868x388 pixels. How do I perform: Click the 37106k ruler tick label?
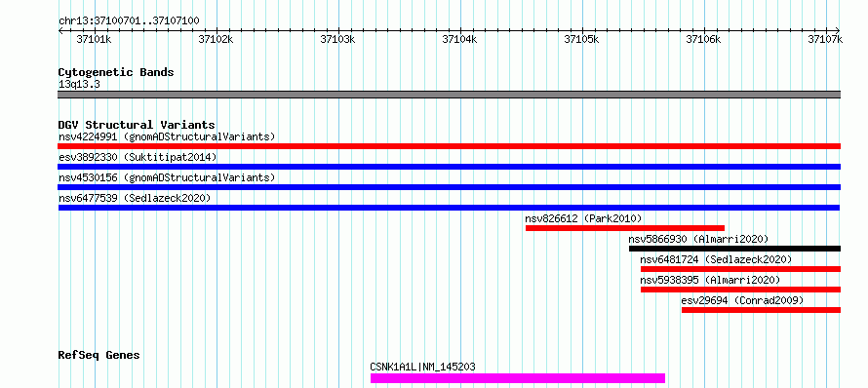click(703, 39)
